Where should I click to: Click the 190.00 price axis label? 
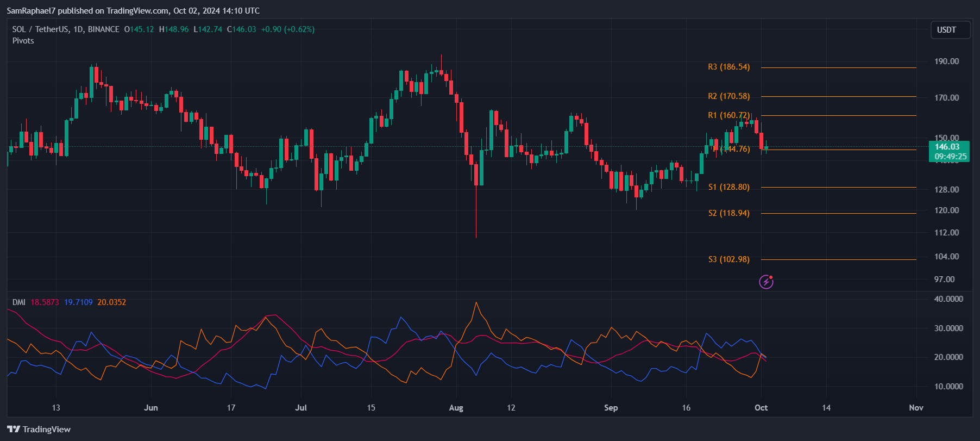[x=946, y=61]
